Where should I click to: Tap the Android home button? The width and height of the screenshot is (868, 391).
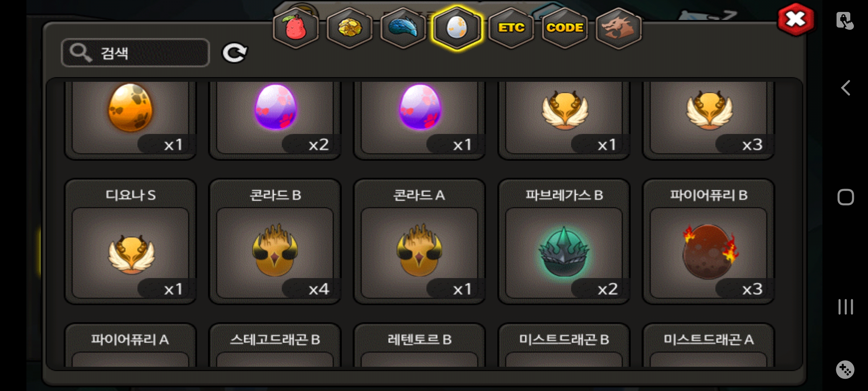(x=846, y=197)
